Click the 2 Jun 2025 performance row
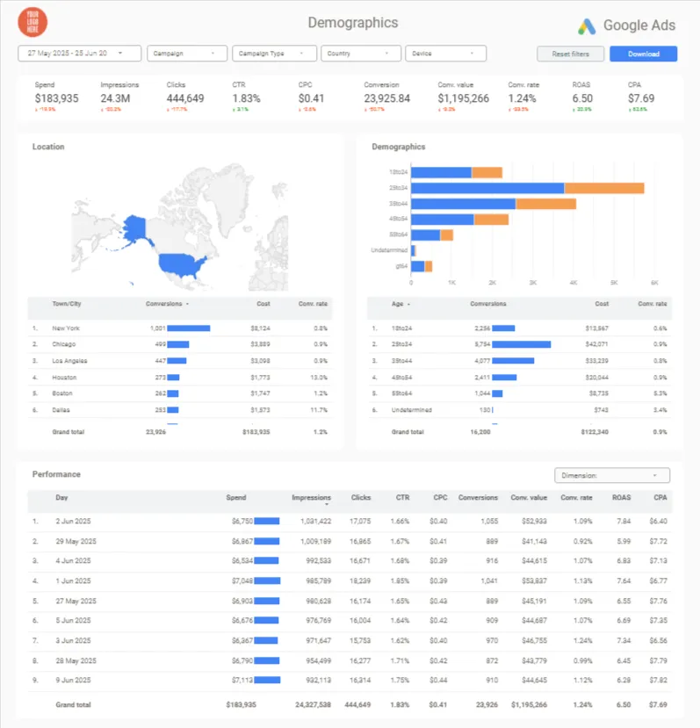Image resolution: width=700 pixels, height=728 pixels. [x=350, y=522]
